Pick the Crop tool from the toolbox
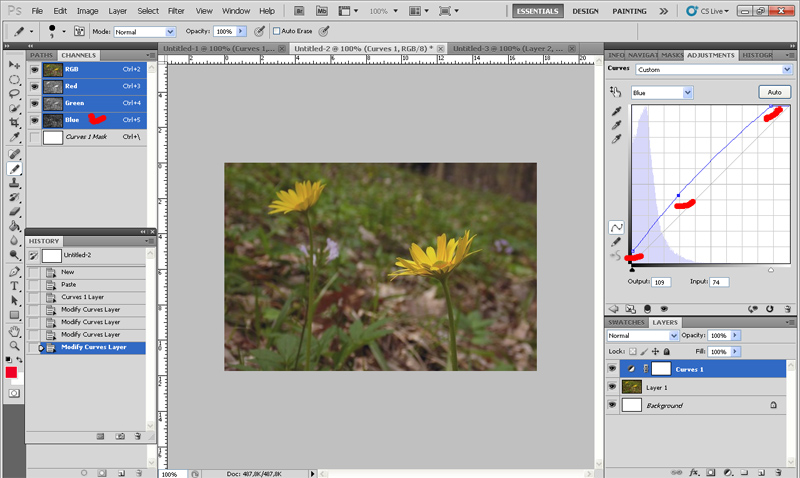 click(x=14, y=122)
